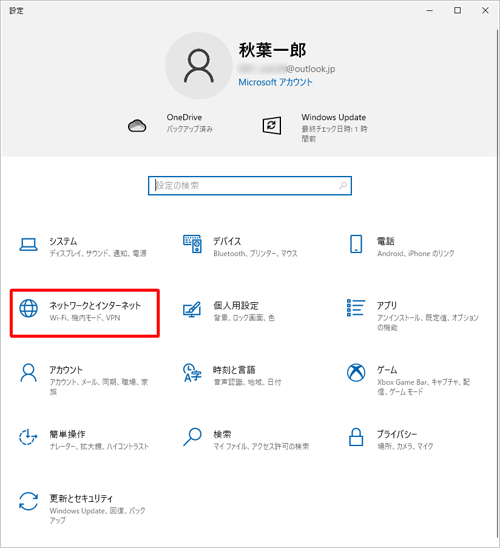This screenshot has height=548, width=500.
Task: Open the Search magnifier category icon
Action: [192, 437]
